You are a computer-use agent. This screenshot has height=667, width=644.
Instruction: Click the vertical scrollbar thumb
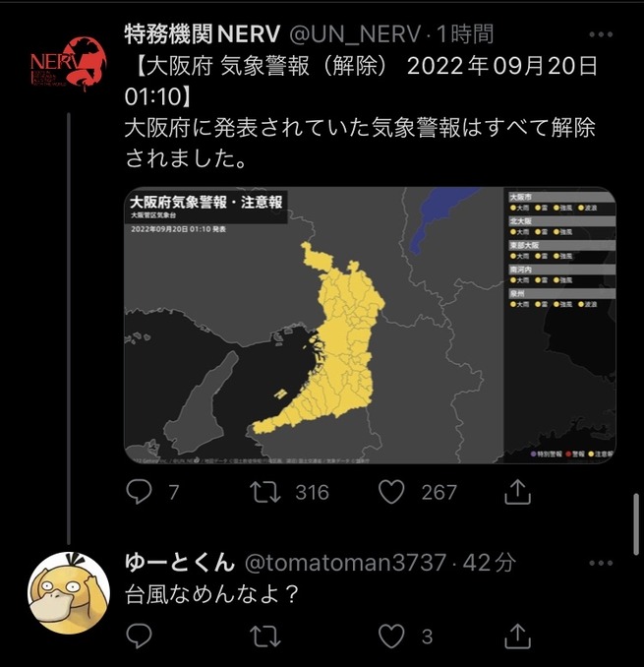636,524
